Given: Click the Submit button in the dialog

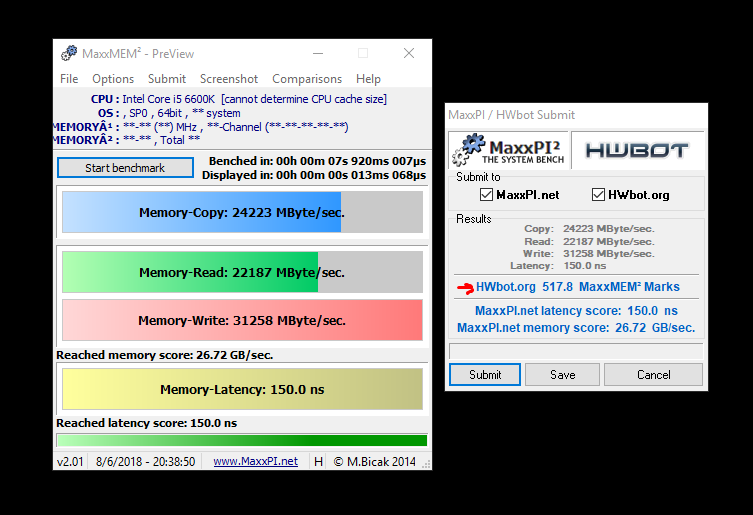Looking at the screenshot, I should pos(485,375).
